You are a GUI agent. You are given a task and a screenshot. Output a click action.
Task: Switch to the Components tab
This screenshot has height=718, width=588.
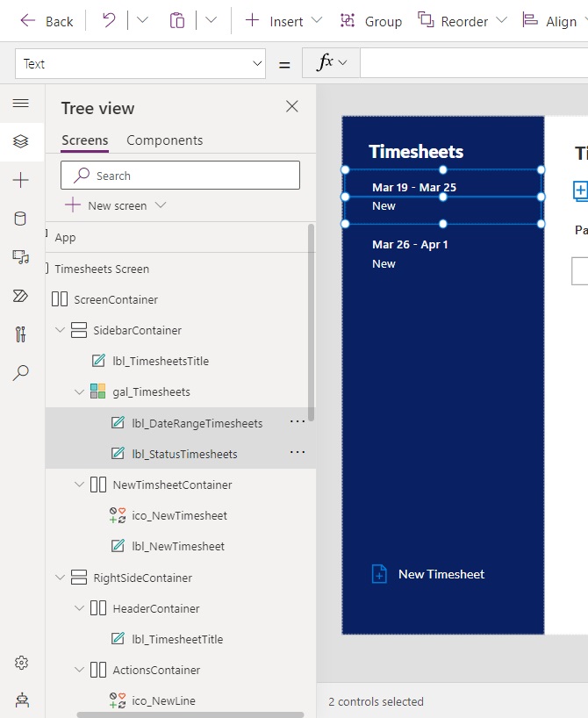click(164, 140)
